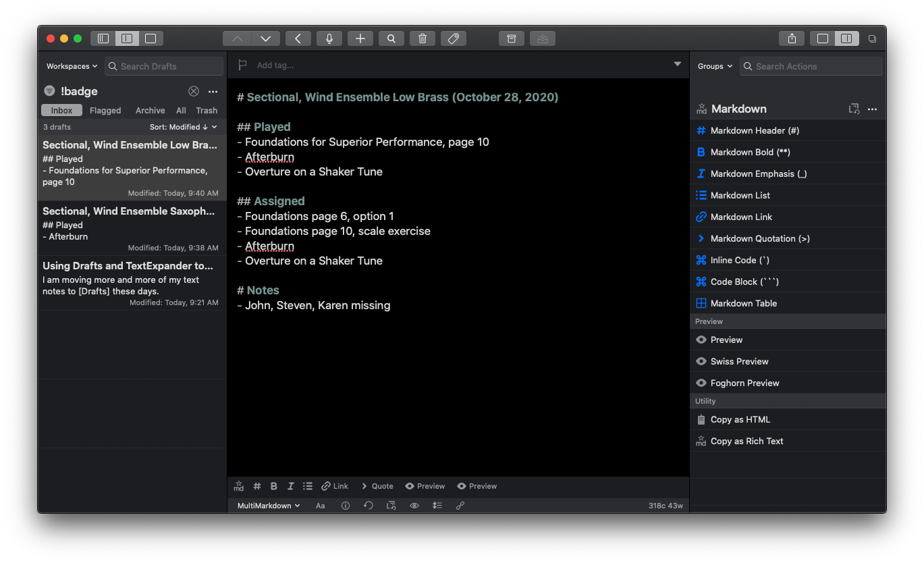This screenshot has height=563, width=924.
Task: Insert header with the # action bar icon
Action: coord(257,486)
